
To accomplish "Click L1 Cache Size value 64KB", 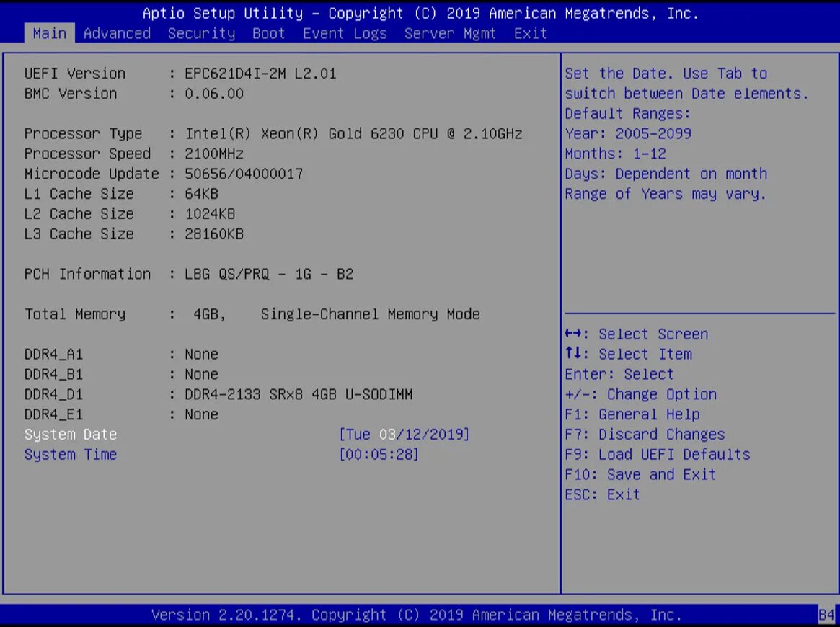I will click(201, 194).
